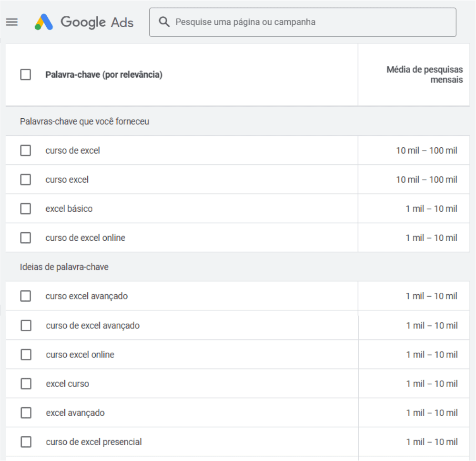Tick the 'excel básico' checkbox
476x461 pixels.
tap(26, 209)
